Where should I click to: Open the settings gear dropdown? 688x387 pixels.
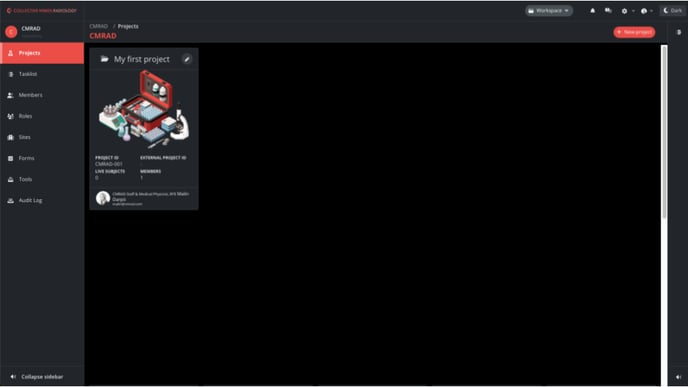tap(627, 11)
